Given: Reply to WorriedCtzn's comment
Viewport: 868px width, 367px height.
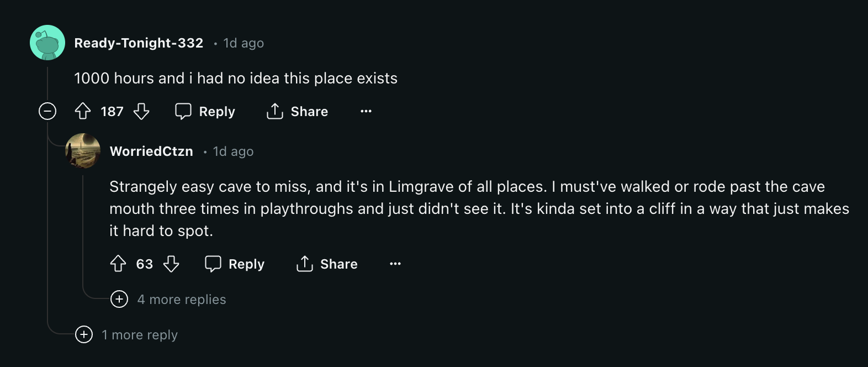Looking at the screenshot, I should tap(234, 264).
